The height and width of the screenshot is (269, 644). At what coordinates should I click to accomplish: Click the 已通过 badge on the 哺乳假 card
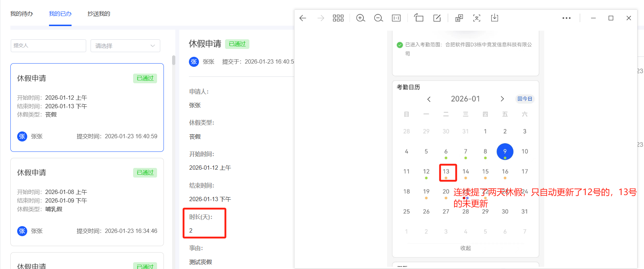pos(145,173)
